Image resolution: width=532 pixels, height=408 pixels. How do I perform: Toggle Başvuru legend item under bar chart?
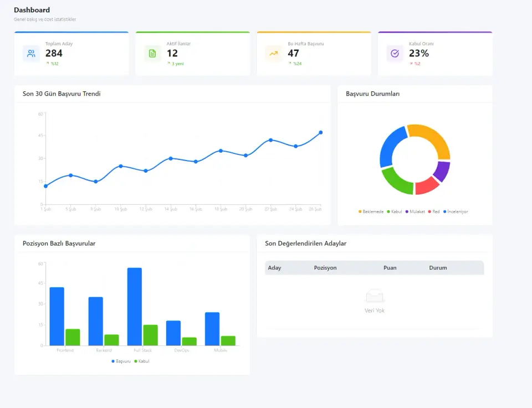point(121,361)
